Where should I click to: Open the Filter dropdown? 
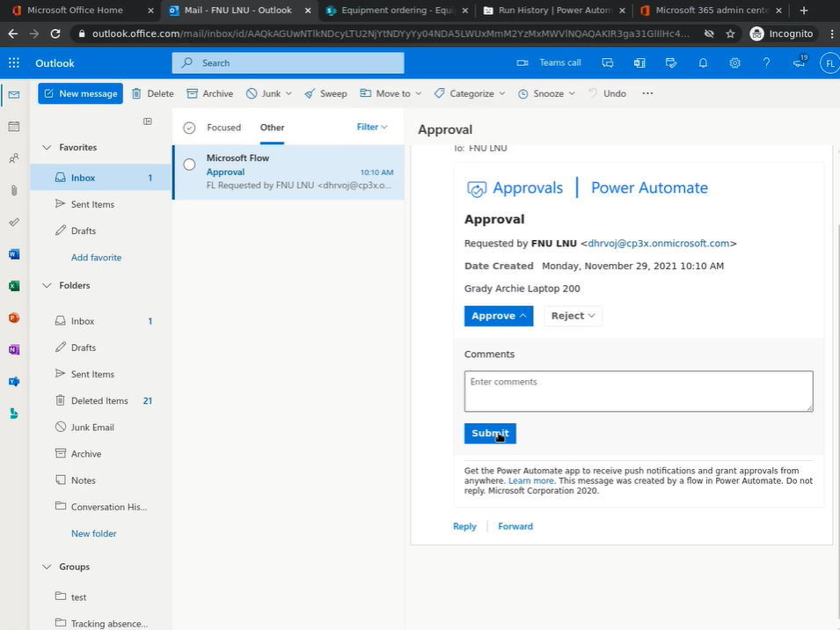coord(372,127)
